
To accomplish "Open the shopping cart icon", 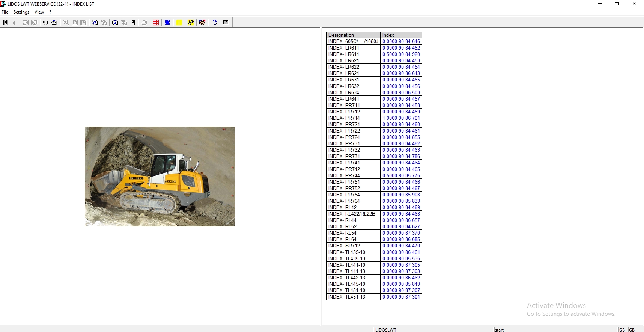I will (x=45, y=23).
